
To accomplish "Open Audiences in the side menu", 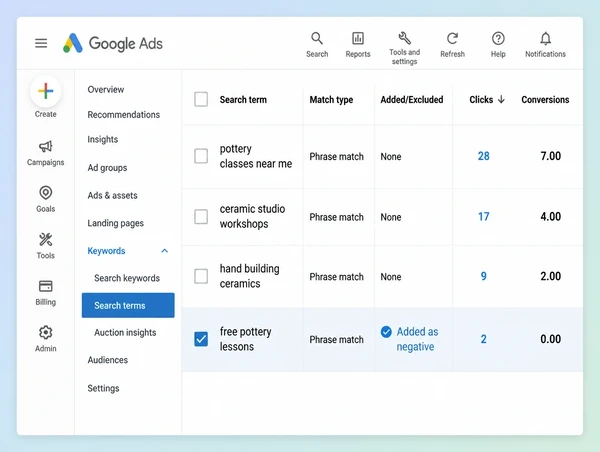I will point(108,360).
